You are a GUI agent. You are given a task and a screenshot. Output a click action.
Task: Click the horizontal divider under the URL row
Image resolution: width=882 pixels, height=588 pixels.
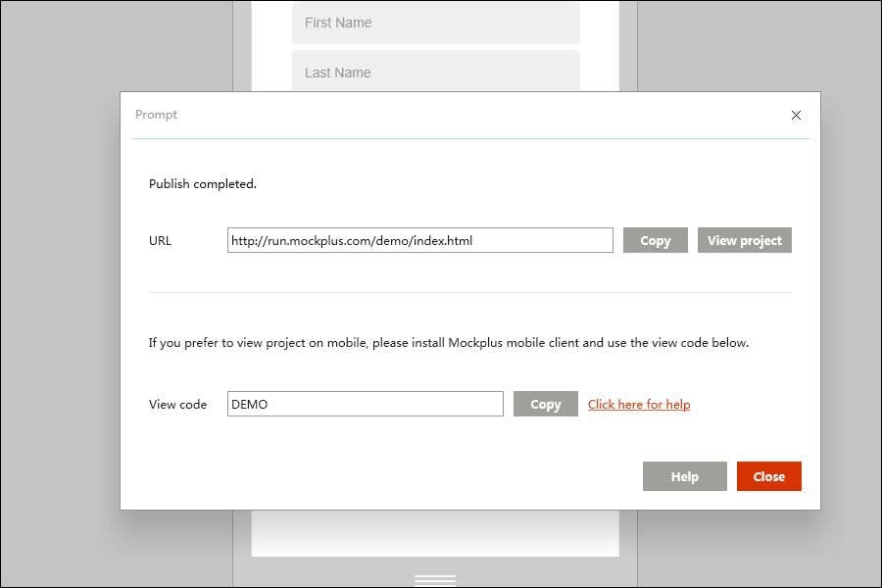pyautogui.click(x=469, y=292)
